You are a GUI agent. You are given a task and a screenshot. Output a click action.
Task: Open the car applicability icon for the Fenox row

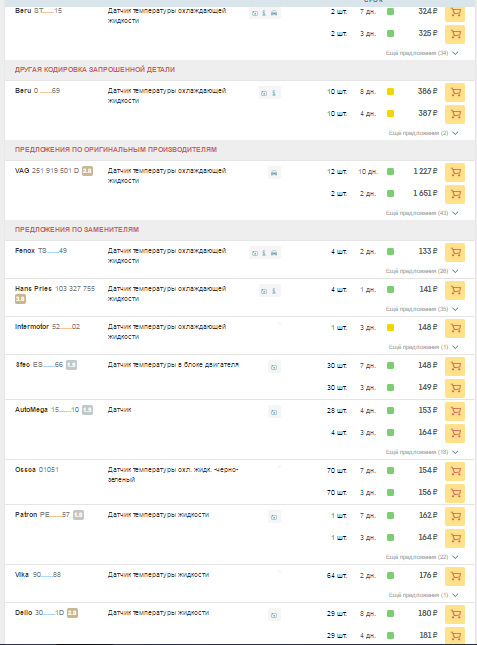click(274, 253)
